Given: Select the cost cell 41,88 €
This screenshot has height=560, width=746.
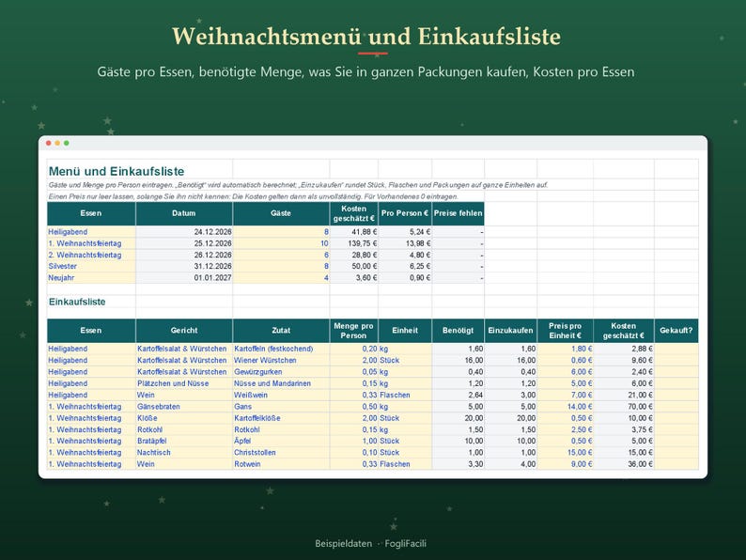Looking at the screenshot, I should pos(354,232).
